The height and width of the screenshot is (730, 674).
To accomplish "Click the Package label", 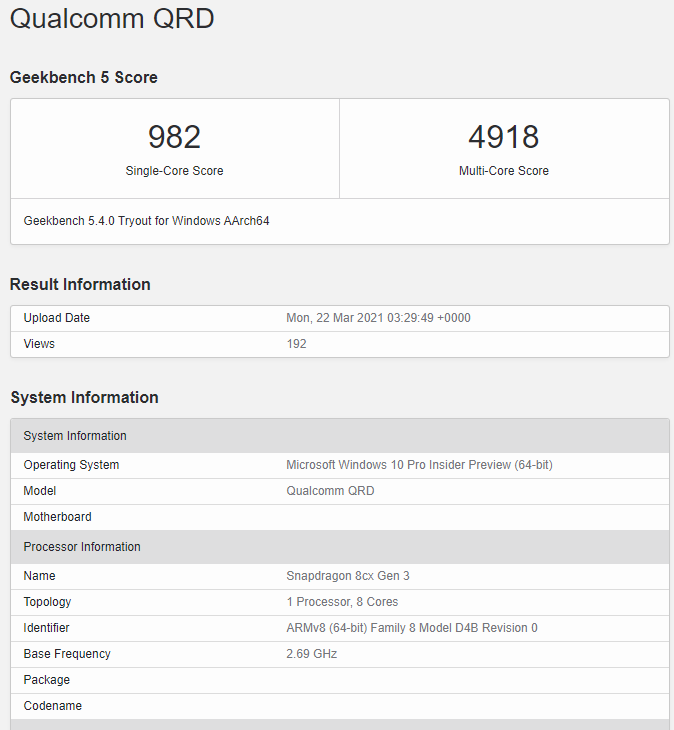I will tap(47, 680).
